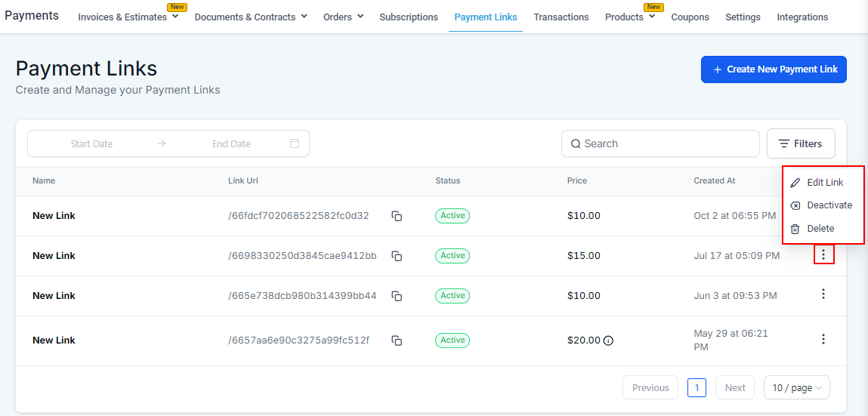868x416 pixels.
Task: Copy the link URL for the $15.00 link
Action: [x=397, y=256]
